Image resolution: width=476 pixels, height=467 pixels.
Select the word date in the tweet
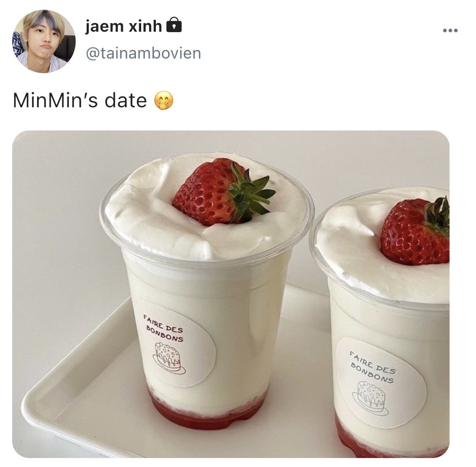pyautogui.click(x=126, y=100)
